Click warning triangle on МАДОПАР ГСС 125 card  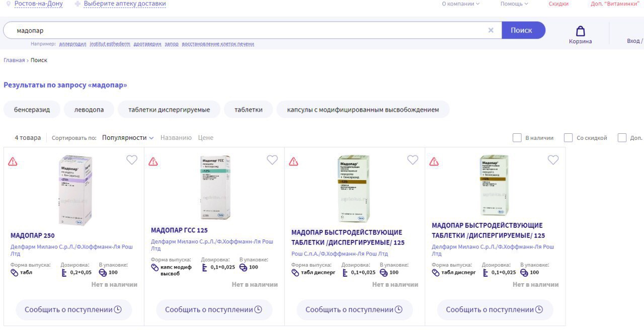pos(153,161)
